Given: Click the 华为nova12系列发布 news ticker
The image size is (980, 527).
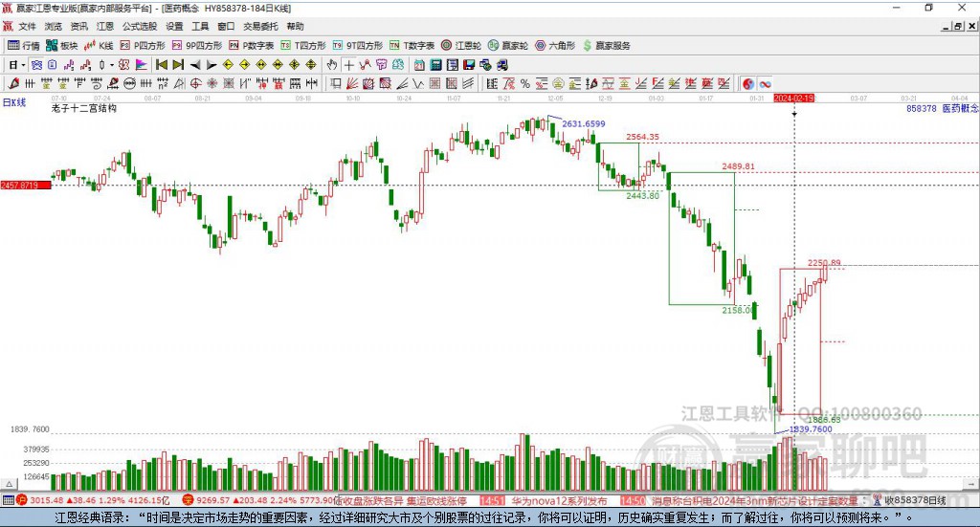Looking at the screenshot, I should (559, 500).
